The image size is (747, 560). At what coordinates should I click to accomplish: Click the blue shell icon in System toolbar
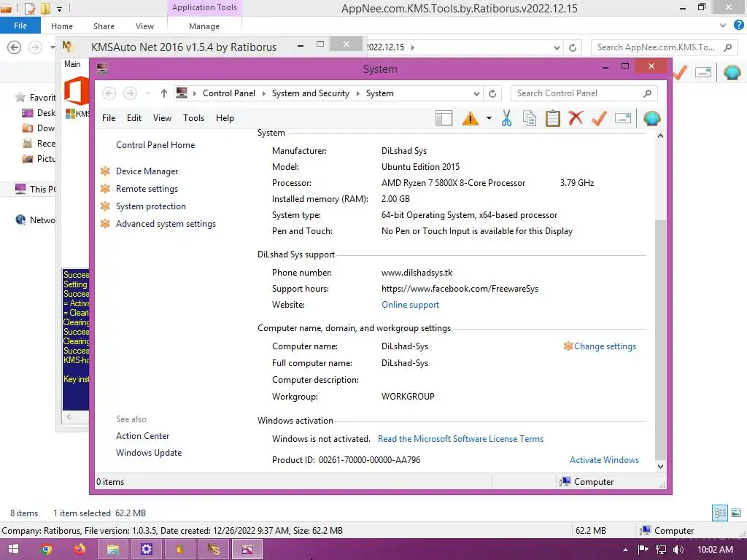coord(651,118)
